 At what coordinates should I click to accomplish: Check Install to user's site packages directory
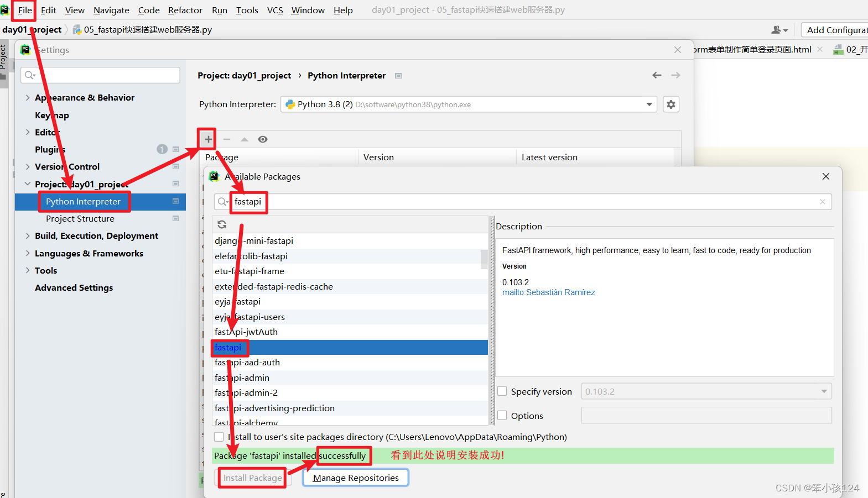tap(219, 437)
